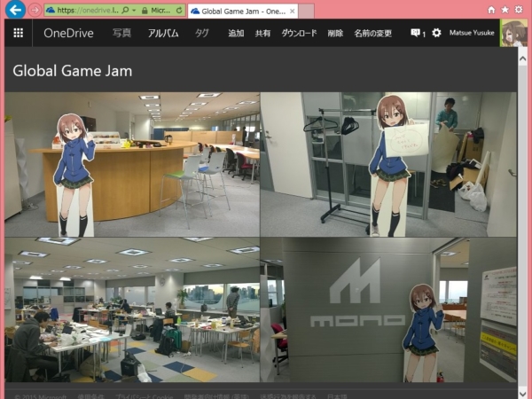Image resolution: width=532 pixels, height=399 pixels.
Task: Refresh the page with reload icon
Action: 179,11
